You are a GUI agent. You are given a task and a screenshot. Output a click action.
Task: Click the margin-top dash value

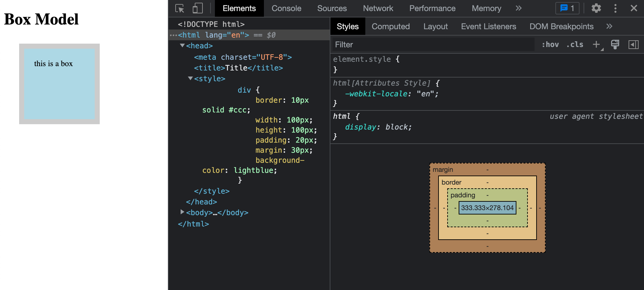point(487,170)
